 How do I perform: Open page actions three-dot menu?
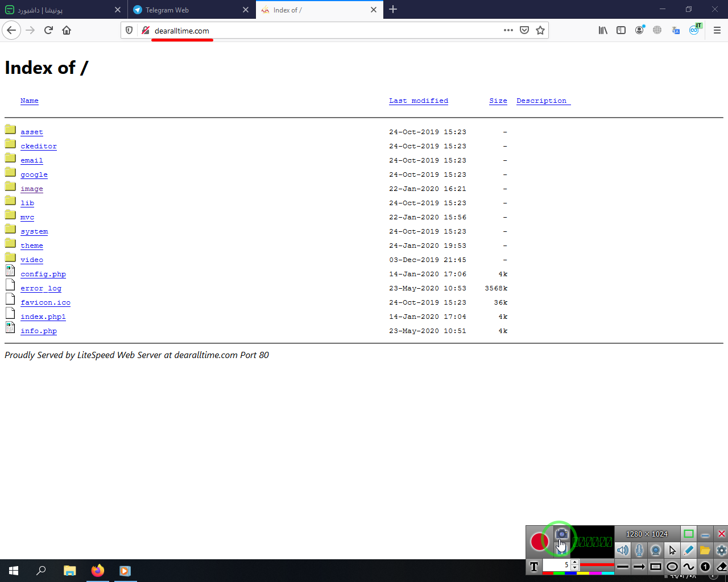pyautogui.click(x=508, y=31)
